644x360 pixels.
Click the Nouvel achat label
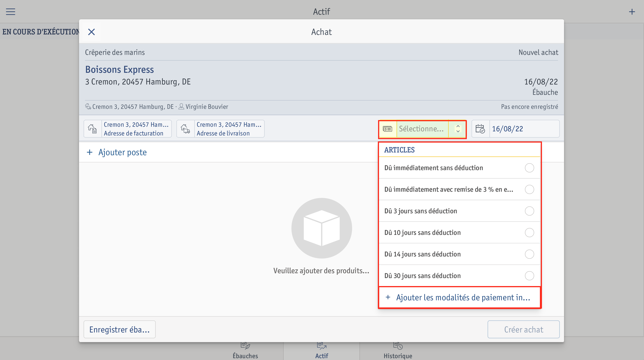(538, 52)
